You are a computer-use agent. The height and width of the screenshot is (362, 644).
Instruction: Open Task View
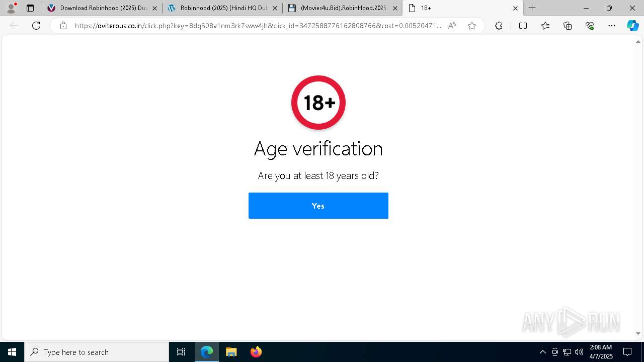click(x=181, y=352)
